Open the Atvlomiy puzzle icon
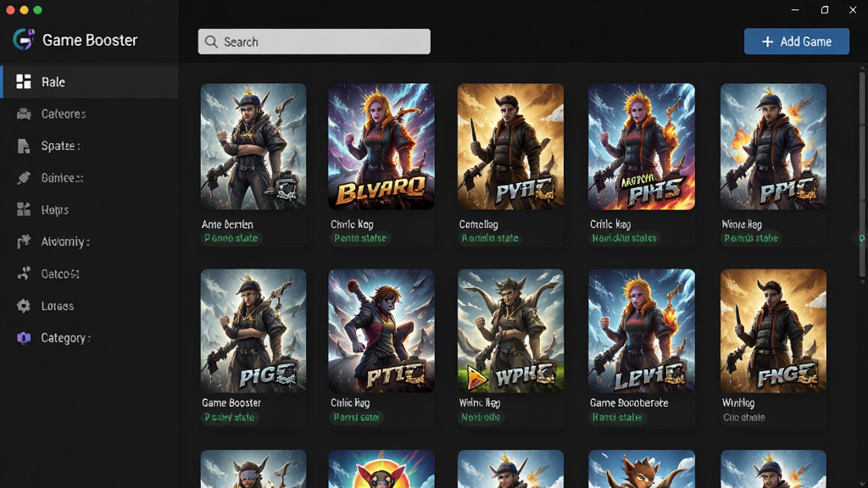868x488 pixels. point(23,241)
